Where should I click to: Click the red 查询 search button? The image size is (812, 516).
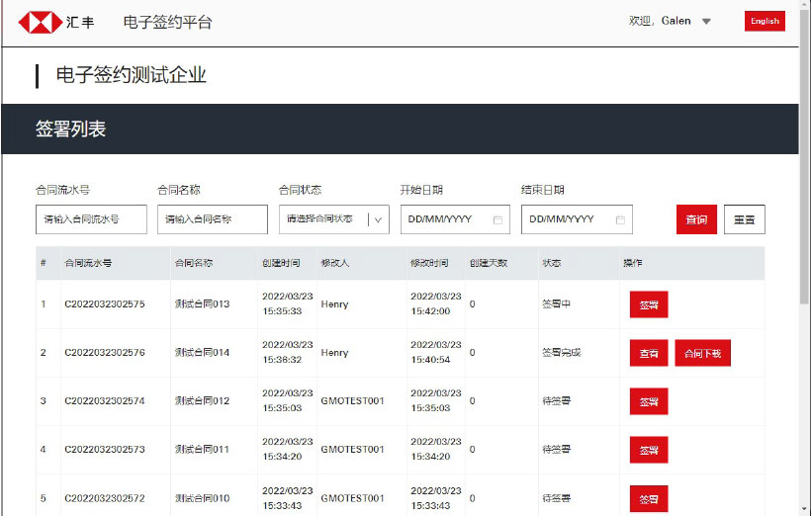(696, 219)
